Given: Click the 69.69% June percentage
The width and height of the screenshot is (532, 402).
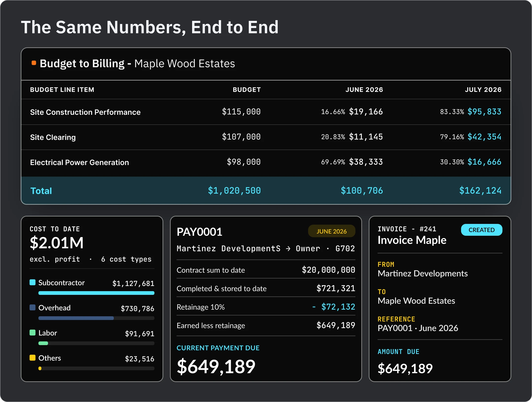Looking at the screenshot, I should pyautogui.click(x=333, y=162).
